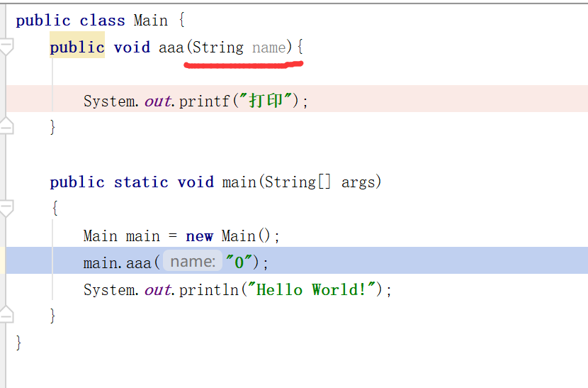Click final closing brace of class Main
Screen dimensions: 588x388
(x=18, y=343)
